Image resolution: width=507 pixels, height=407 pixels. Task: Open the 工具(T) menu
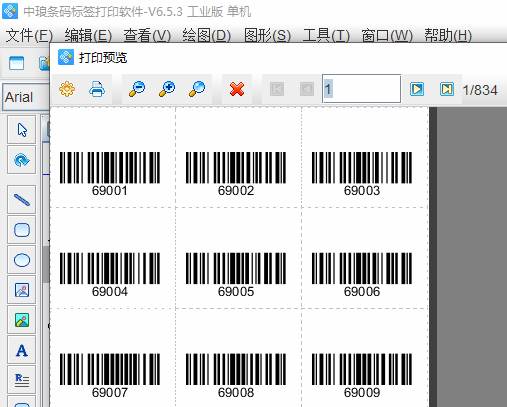tap(326, 35)
